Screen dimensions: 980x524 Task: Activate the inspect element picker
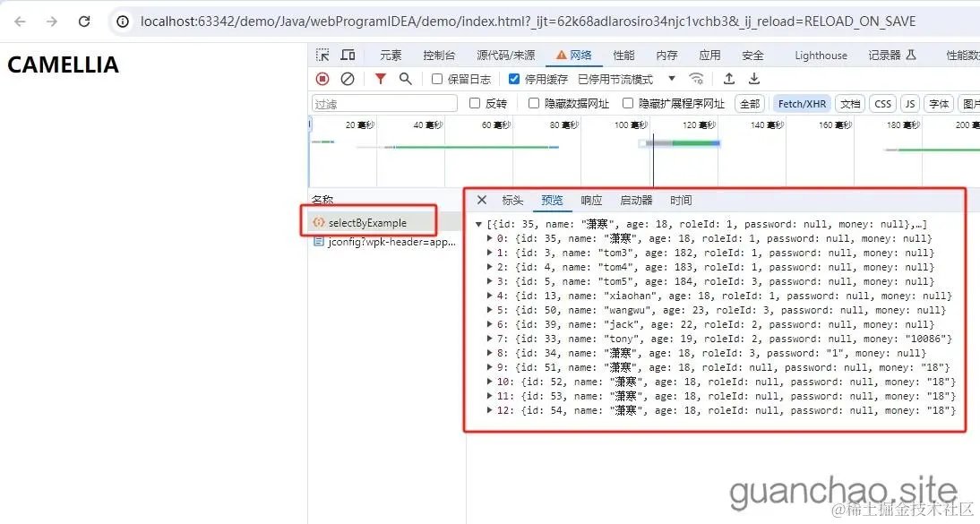(322, 55)
